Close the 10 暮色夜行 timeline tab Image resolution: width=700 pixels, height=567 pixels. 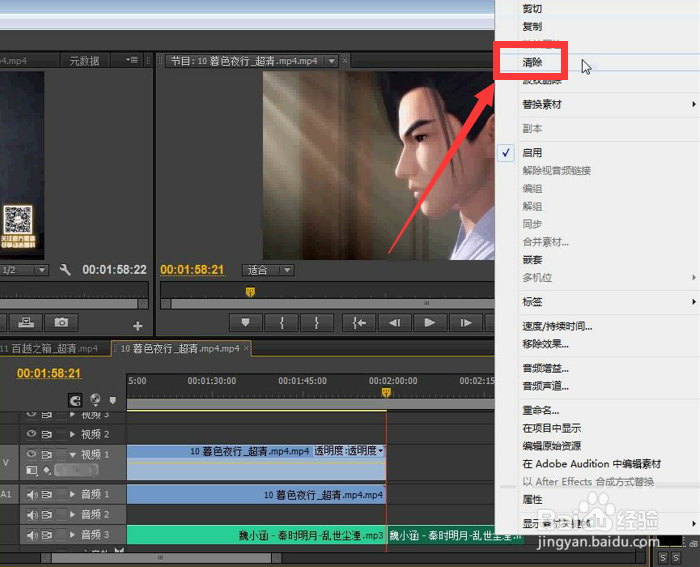point(246,348)
